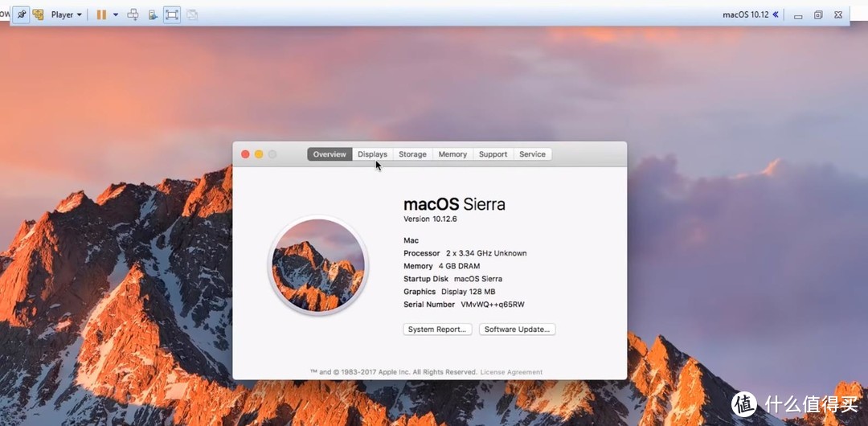The width and height of the screenshot is (868, 426).
Task: Expand the power options arrow beside pause
Action: (116, 15)
